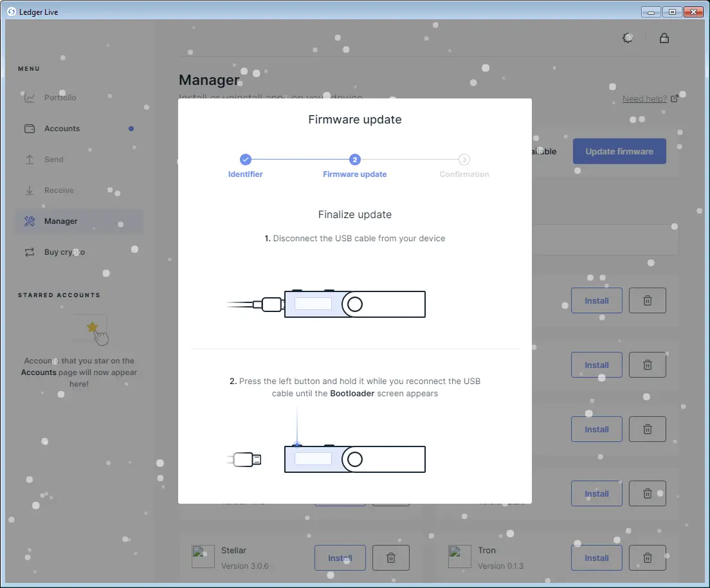The width and height of the screenshot is (710, 588).
Task: Click the completed Identifier step checkmark
Action: click(246, 160)
